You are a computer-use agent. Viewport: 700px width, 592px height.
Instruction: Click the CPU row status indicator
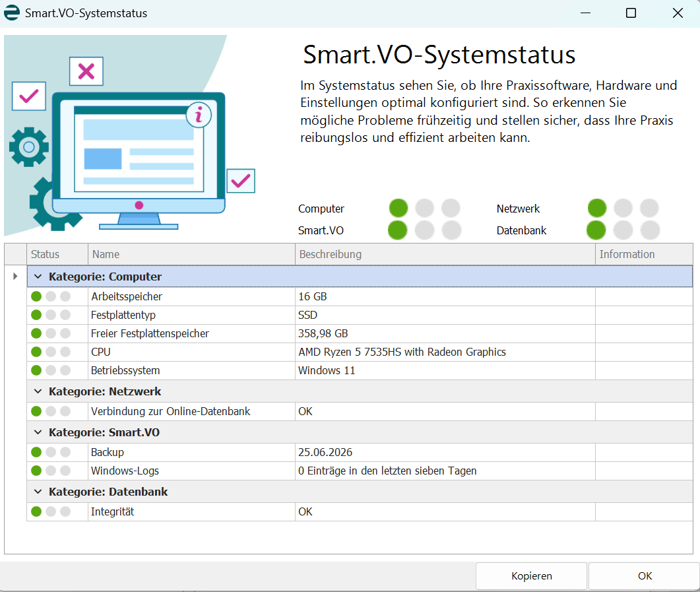(51, 352)
